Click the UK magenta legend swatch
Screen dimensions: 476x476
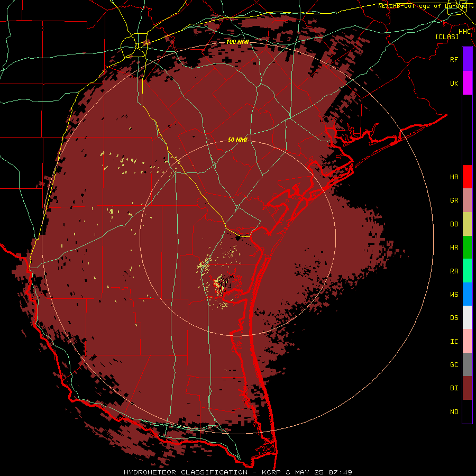[467, 83]
